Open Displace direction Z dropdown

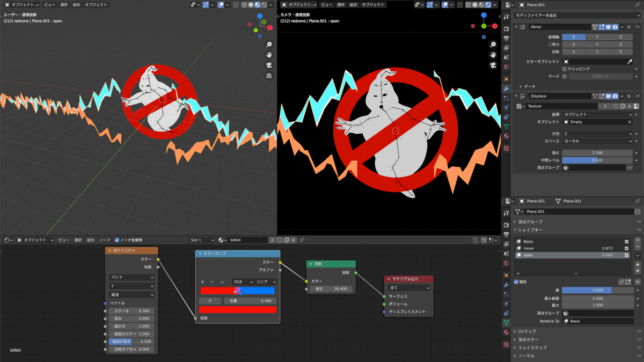coord(598,134)
